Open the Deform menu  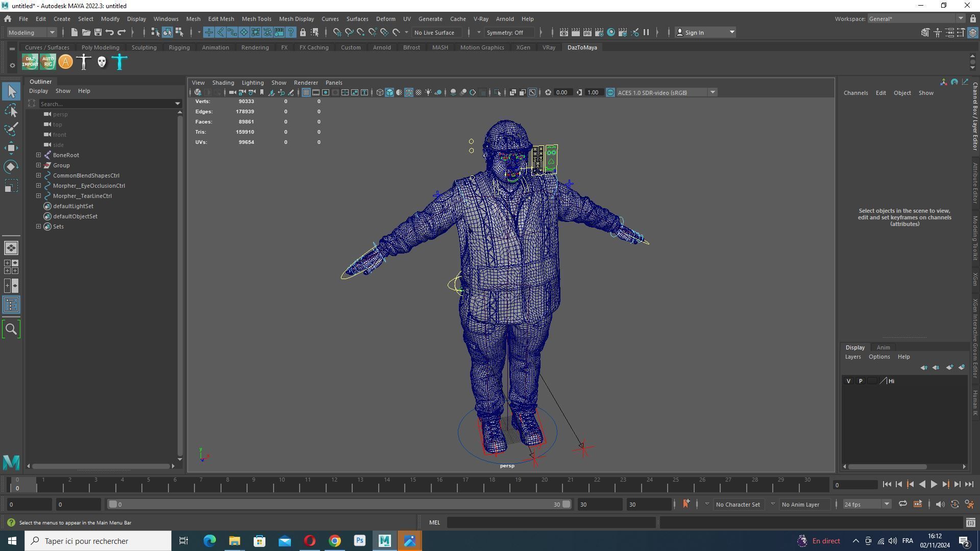coord(385,19)
